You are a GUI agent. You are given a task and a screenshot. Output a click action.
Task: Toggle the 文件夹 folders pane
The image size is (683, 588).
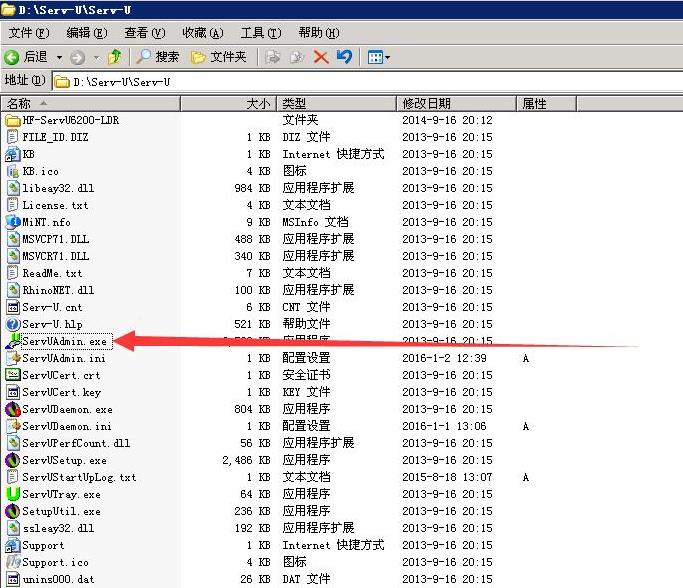[219, 57]
